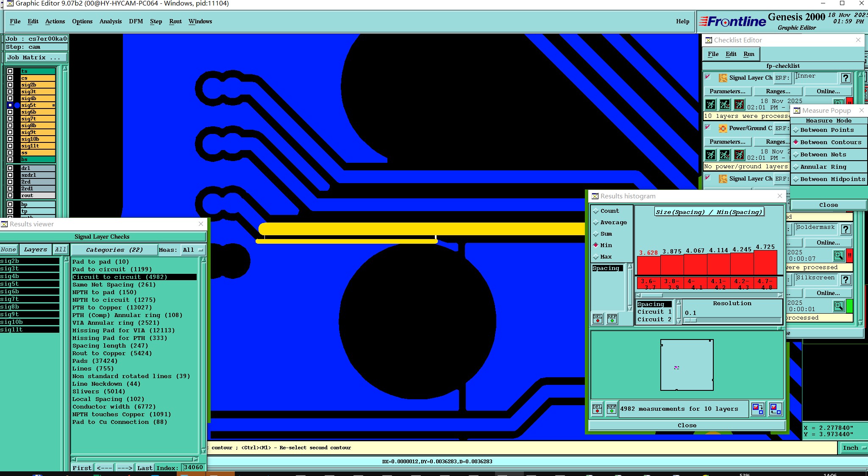Open the Job Matrix selector
The image size is (868, 476).
[x=36, y=58]
